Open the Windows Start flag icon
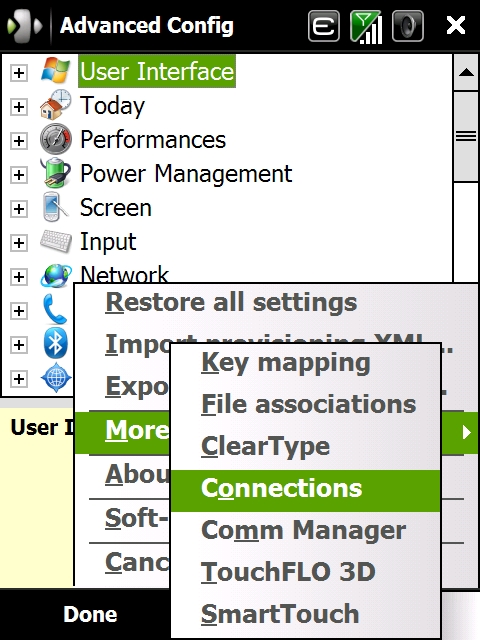The height and width of the screenshot is (640, 480). (24, 26)
